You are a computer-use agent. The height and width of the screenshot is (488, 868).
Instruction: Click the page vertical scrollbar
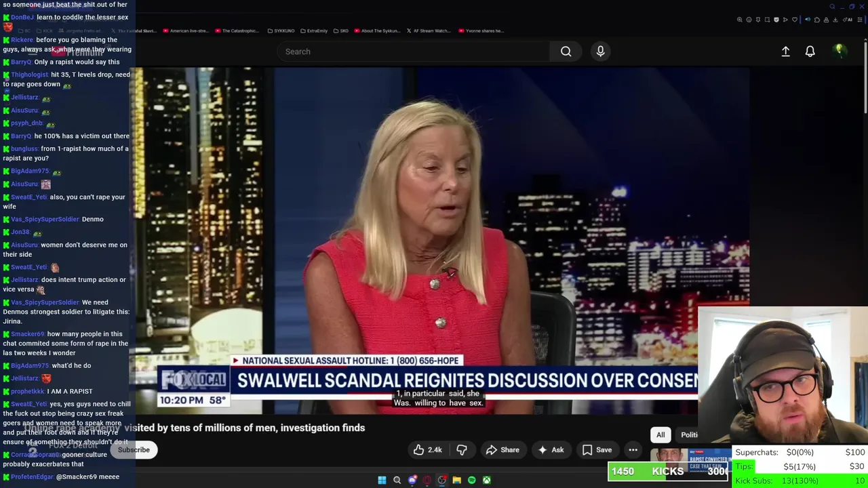(865, 78)
